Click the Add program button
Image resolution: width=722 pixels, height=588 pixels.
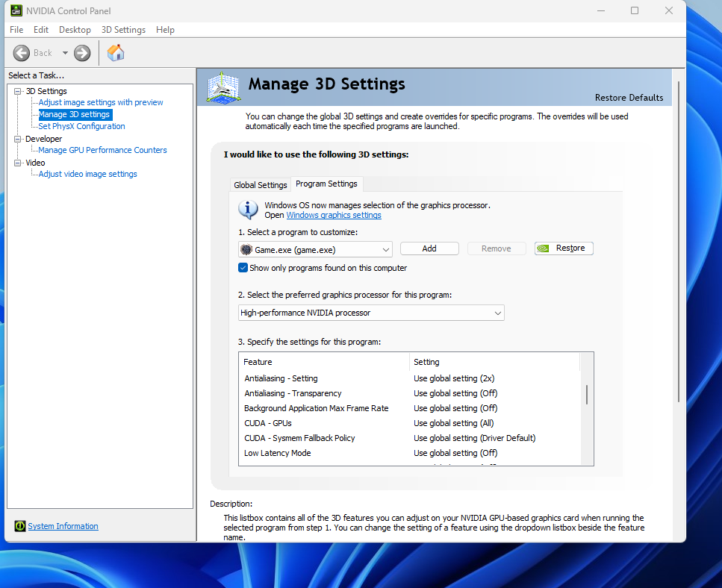[x=429, y=248]
